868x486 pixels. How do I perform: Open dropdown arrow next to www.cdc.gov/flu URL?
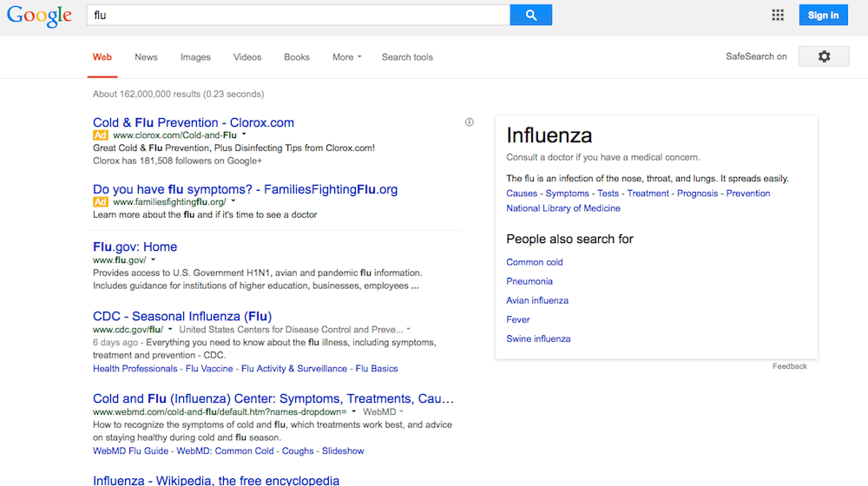(x=170, y=329)
